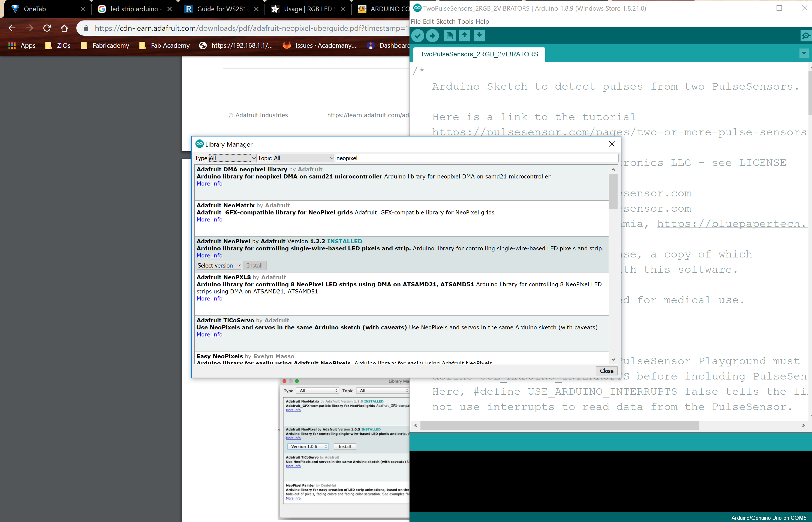Screen dimensions: 812x522
Task: Click Chrome forward navigation arrow
Action: (x=29, y=28)
